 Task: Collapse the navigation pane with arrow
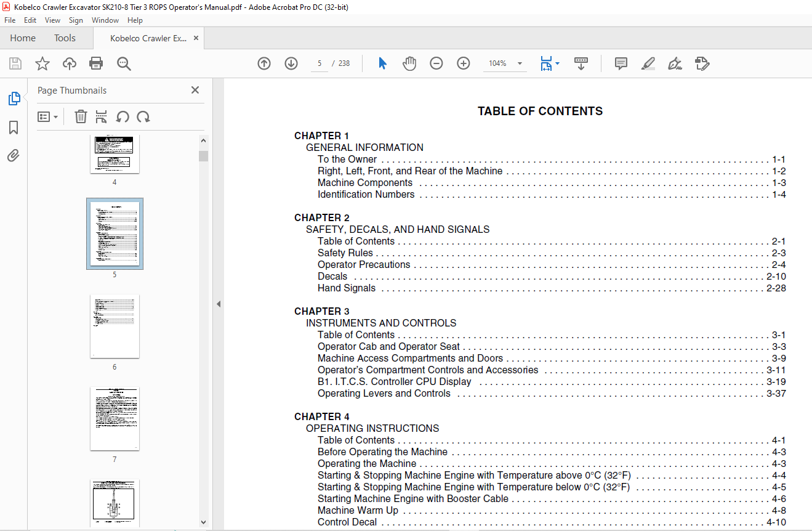click(218, 304)
